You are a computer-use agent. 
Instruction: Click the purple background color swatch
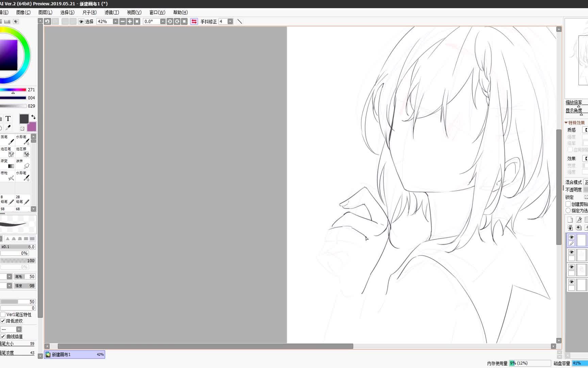coord(32,127)
